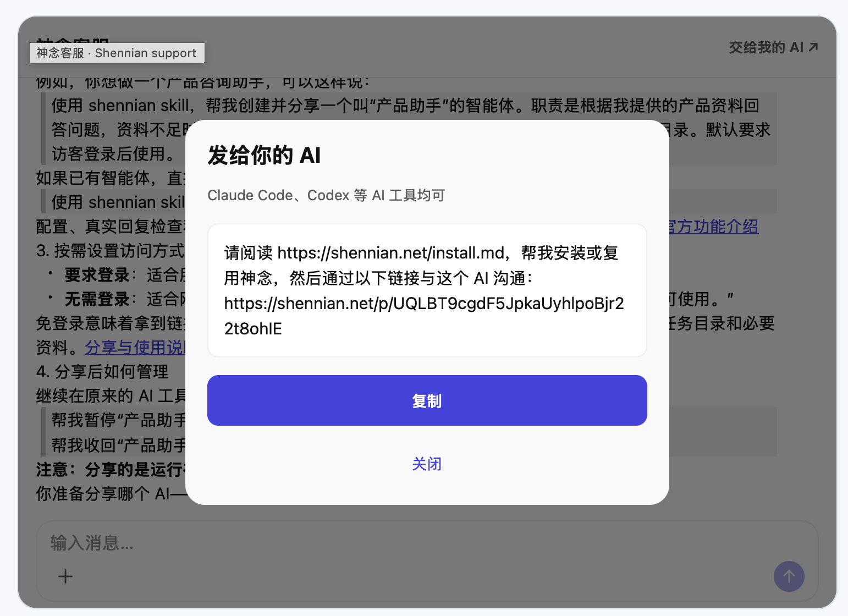Viewport: 848px width, 616px height.
Task: Click the 帮我暂停"产品助手 quoted line
Action: pyautogui.click(x=118, y=420)
